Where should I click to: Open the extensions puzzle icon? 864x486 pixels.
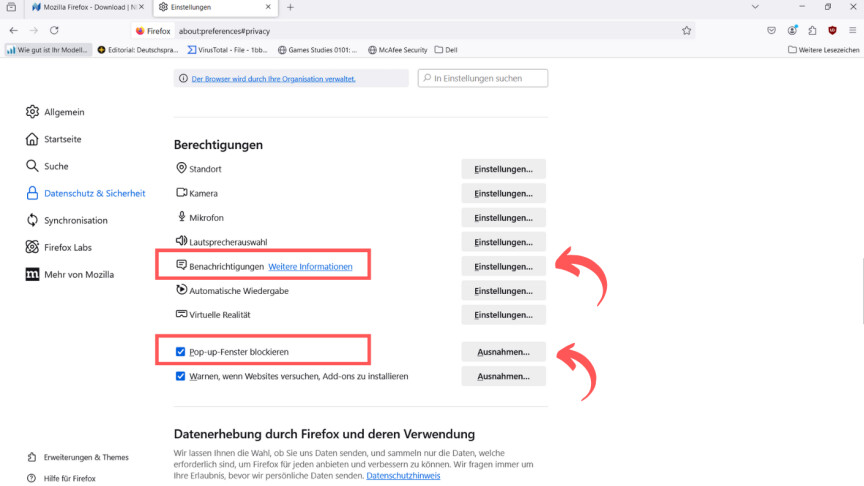click(x=812, y=31)
